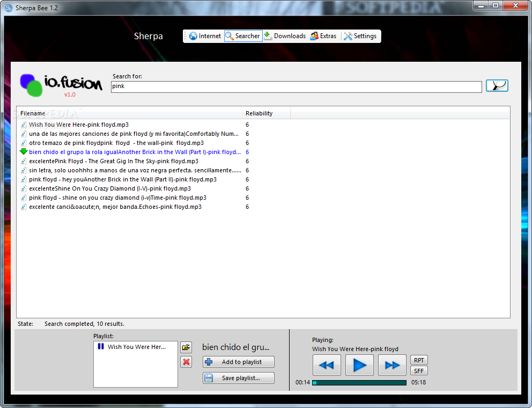Click reliability value 6 for Echoes row
The height and width of the screenshot is (408, 532).
pyautogui.click(x=247, y=207)
